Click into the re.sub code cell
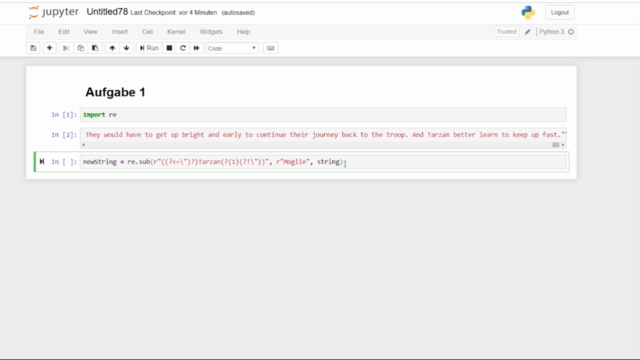The height and width of the screenshot is (360, 640). coord(323,162)
